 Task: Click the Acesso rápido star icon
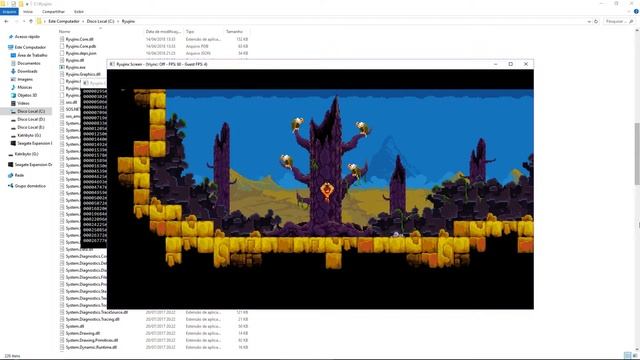(x=11, y=37)
